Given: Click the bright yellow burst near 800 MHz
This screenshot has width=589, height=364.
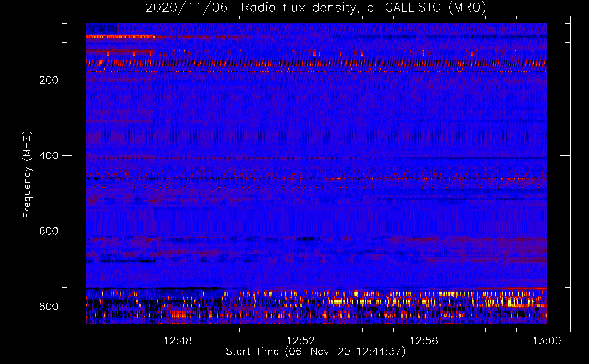Looking at the screenshot, I should 335,301.
